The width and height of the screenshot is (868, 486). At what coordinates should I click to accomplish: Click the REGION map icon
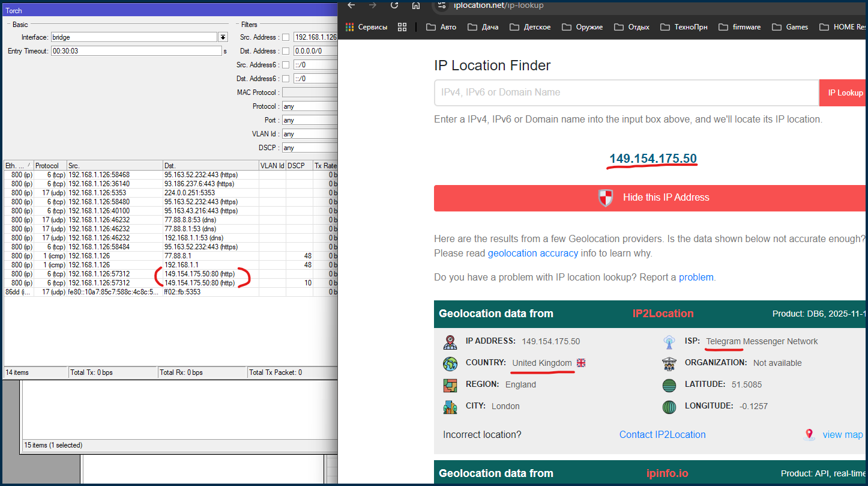450,385
